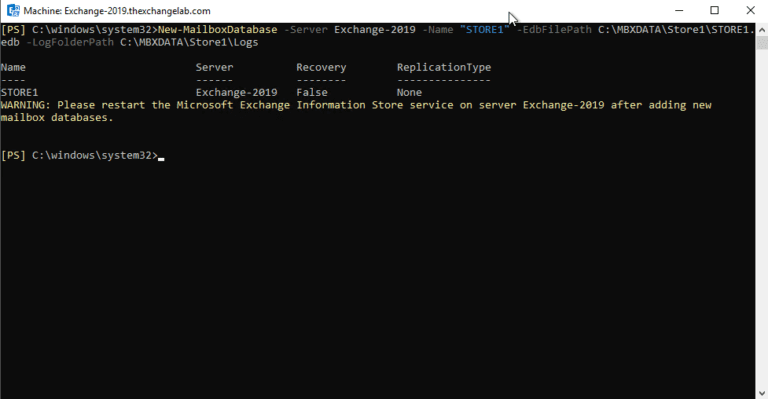Click the blinking cursor at the last prompt

point(161,158)
